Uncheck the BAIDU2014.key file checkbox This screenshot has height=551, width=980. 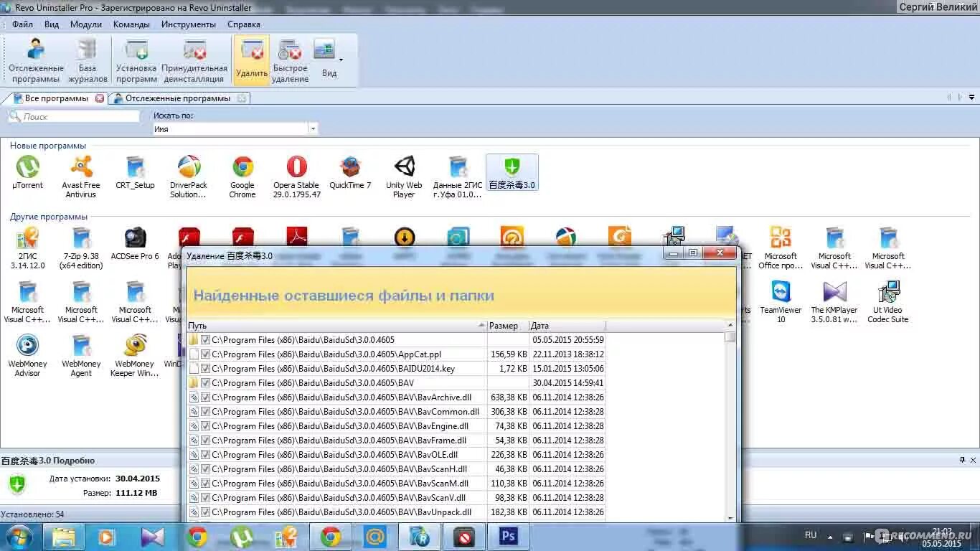(205, 369)
